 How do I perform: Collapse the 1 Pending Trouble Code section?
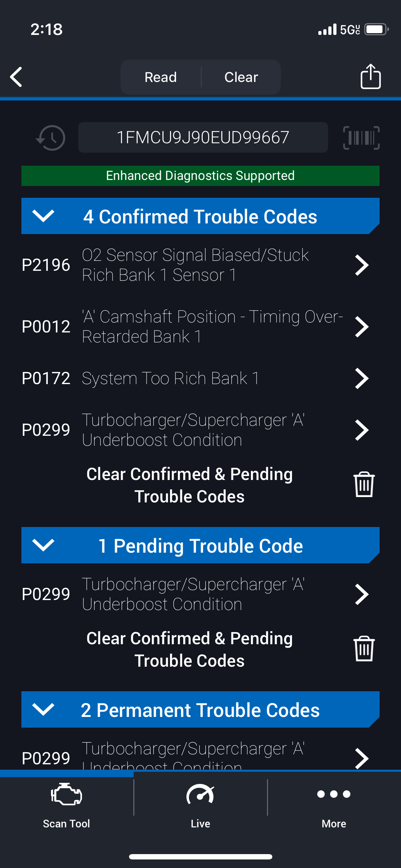tap(43, 545)
